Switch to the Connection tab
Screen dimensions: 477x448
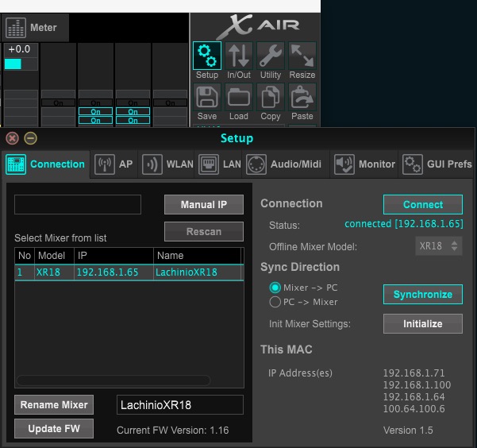[45, 164]
